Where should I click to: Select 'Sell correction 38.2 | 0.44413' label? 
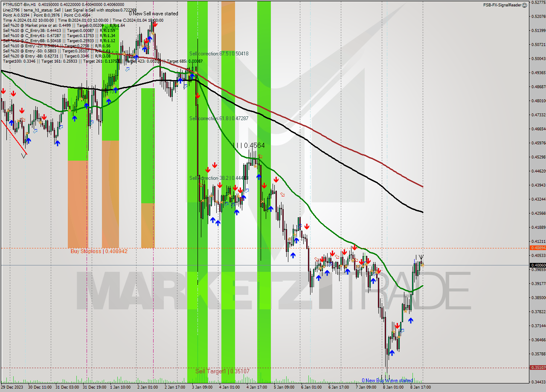coord(219,178)
